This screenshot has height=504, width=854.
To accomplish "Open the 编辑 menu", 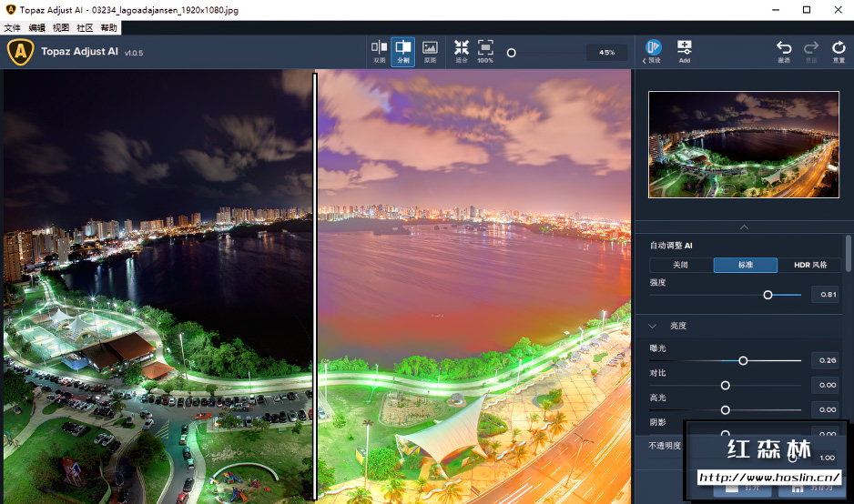I will [x=37, y=28].
